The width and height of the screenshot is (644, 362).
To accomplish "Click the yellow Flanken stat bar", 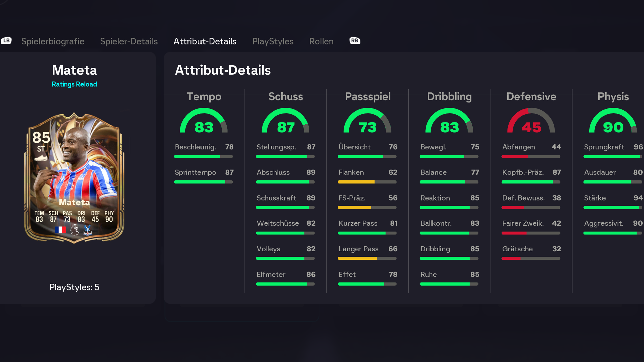I will 367,182.
